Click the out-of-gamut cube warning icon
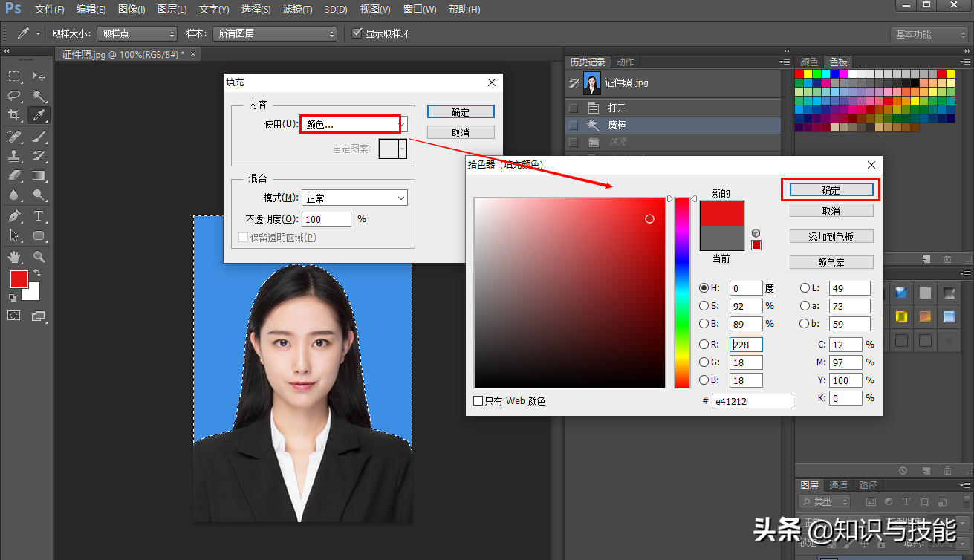 (756, 233)
